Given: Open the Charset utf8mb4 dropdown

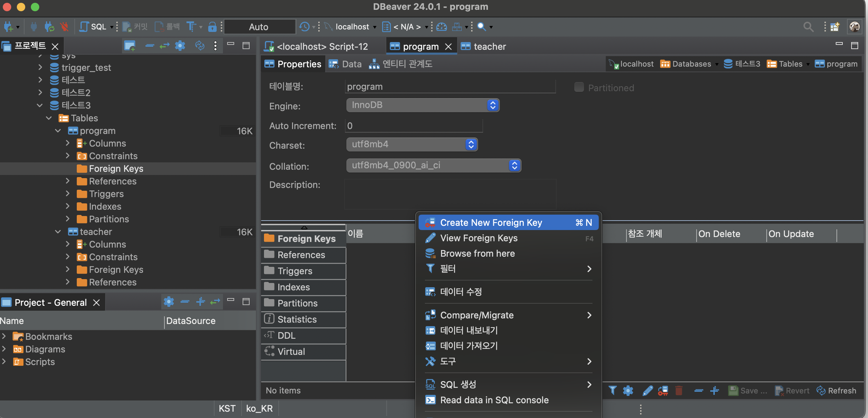Looking at the screenshot, I should [412, 144].
